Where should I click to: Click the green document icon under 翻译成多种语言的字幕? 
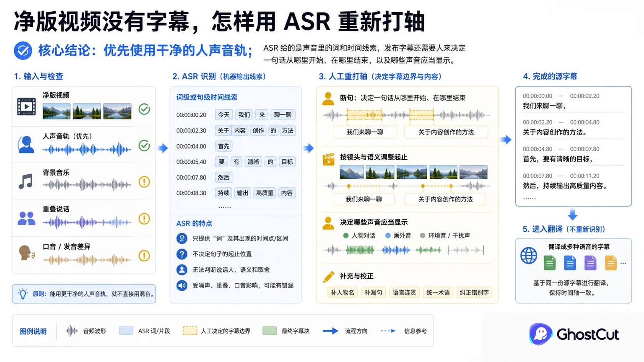tap(550, 263)
